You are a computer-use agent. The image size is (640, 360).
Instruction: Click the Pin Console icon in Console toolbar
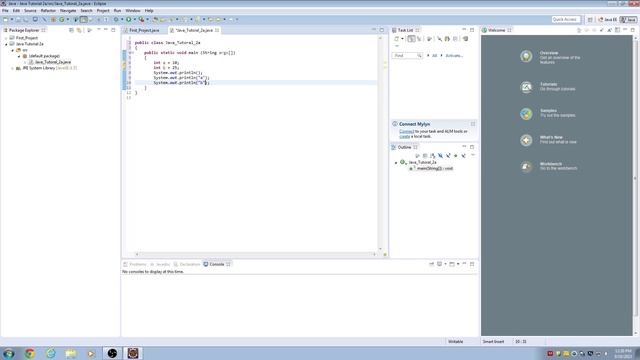click(431, 264)
